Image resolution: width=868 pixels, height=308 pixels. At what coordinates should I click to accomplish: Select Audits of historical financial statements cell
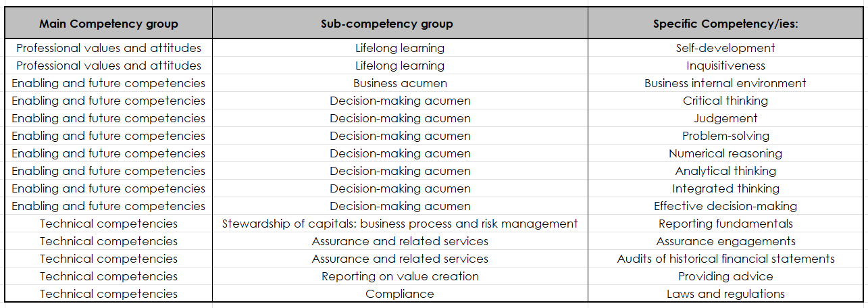point(725,259)
